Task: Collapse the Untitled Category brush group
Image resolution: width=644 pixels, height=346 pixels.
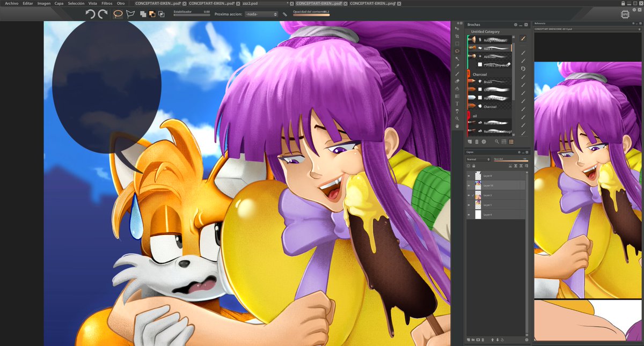Action: tap(485, 32)
